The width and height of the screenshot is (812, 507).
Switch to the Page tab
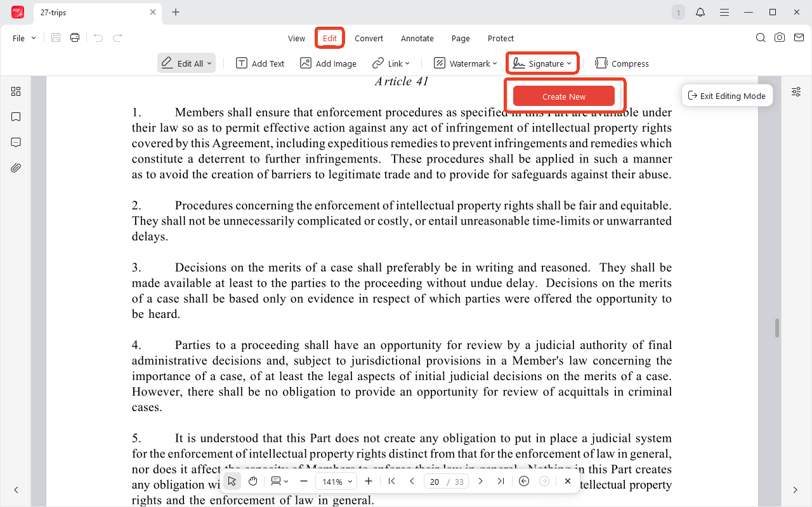pos(461,38)
